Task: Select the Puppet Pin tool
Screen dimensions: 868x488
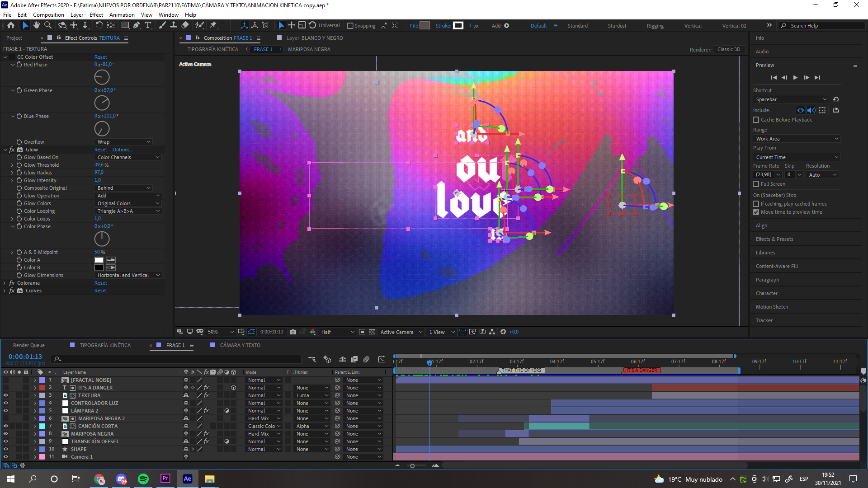Action: (214, 25)
